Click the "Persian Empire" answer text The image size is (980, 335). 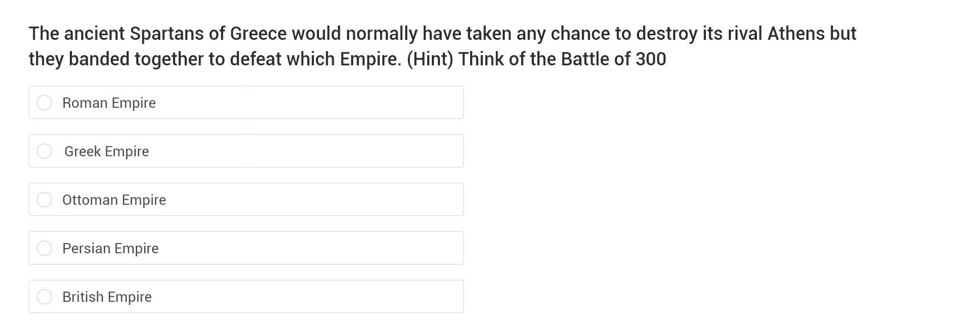pos(110,248)
